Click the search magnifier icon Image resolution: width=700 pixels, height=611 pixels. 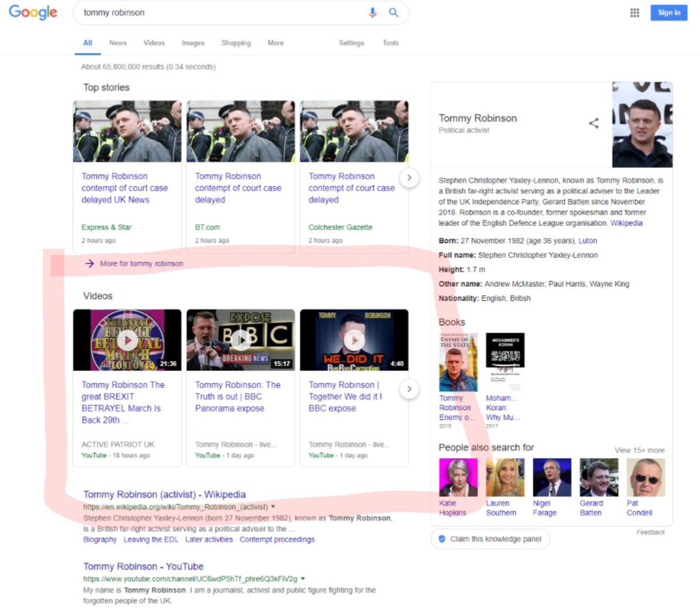point(394,12)
